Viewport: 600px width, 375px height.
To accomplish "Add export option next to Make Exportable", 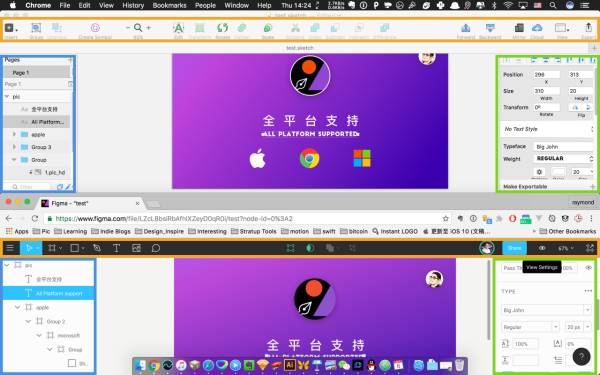I will [x=592, y=186].
